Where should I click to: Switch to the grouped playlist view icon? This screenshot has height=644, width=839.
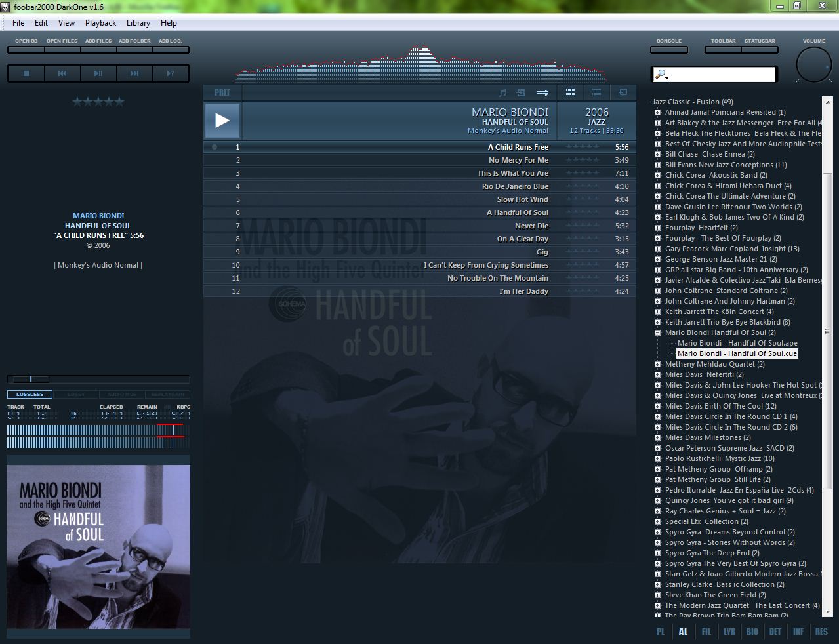571,92
